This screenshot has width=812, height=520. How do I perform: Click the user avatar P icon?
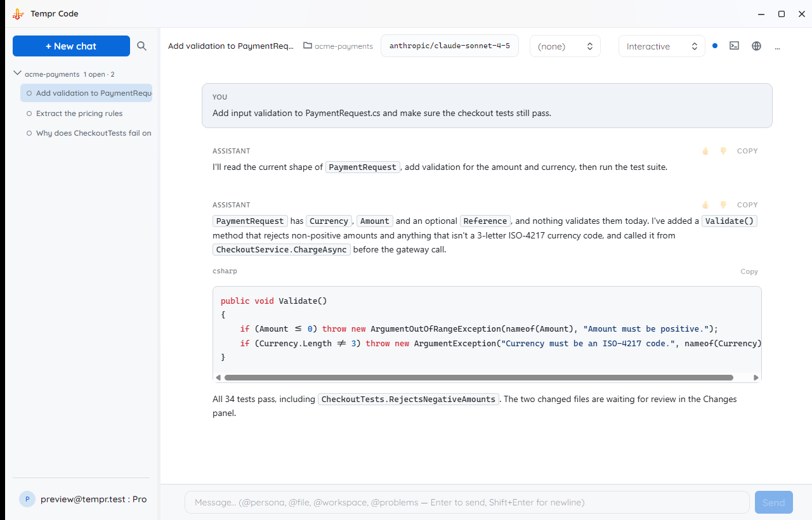[27, 499]
